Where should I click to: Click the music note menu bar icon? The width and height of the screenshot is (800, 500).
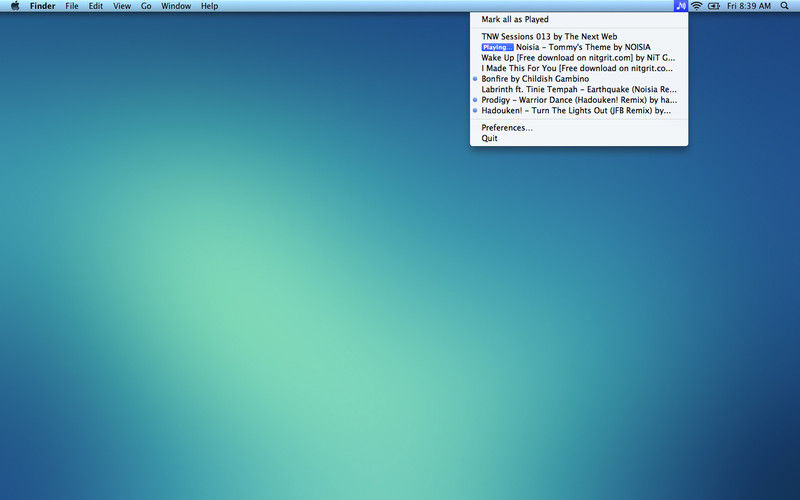(681, 6)
